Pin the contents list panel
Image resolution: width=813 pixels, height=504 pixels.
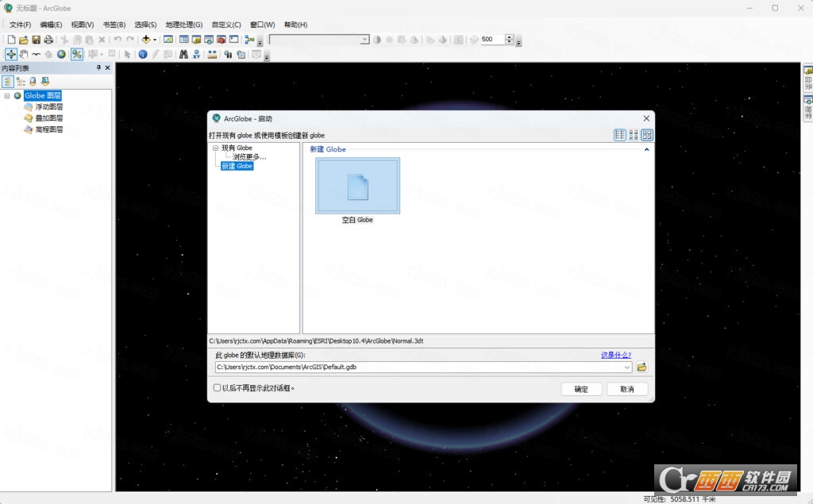[x=98, y=67]
